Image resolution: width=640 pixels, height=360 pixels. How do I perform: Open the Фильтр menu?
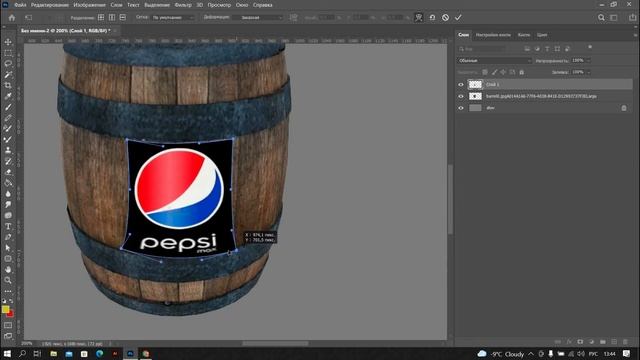click(183, 5)
